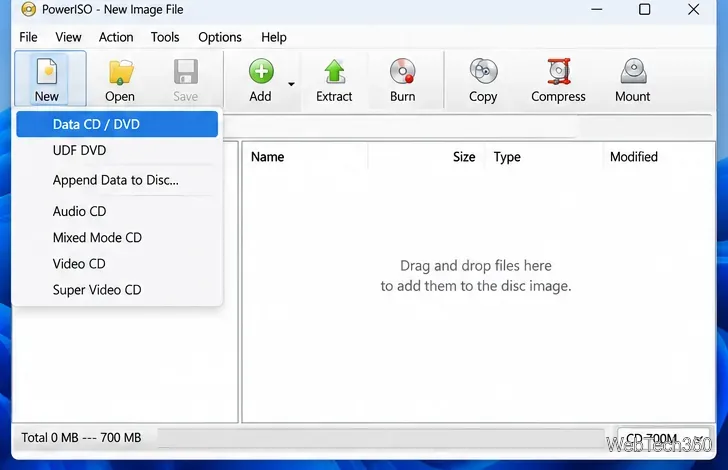Maximize the PowerISO window
Image resolution: width=728 pixels, height=470 pixels.
[x=644, y=9]
